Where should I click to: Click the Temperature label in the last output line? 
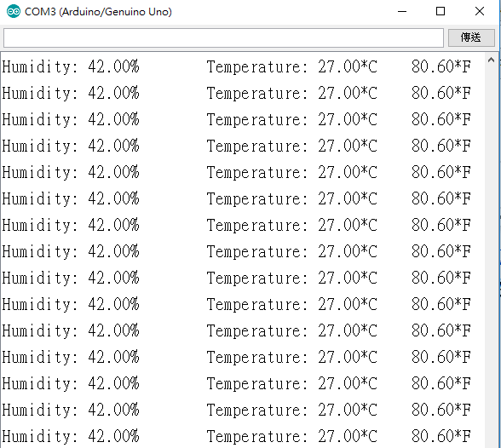click(257, 437)
